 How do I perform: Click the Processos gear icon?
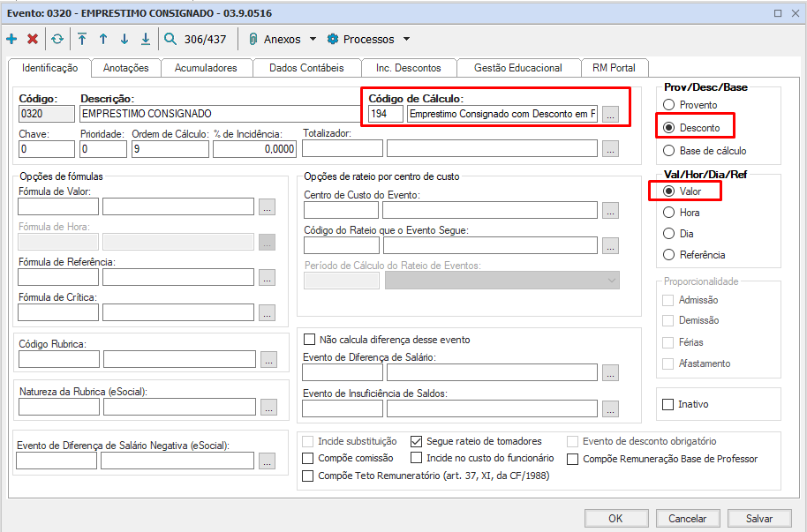click(333, 39)
